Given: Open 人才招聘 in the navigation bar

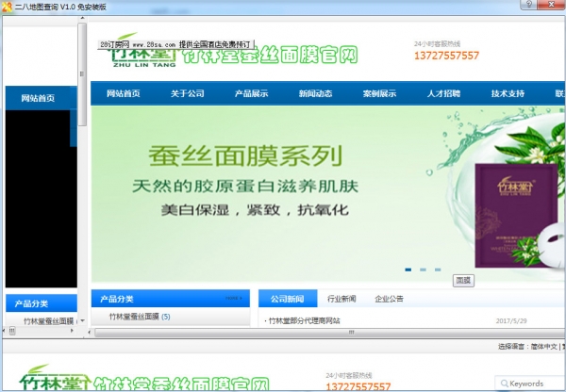Looking at the screenshot, I should [x=443, y=94].
